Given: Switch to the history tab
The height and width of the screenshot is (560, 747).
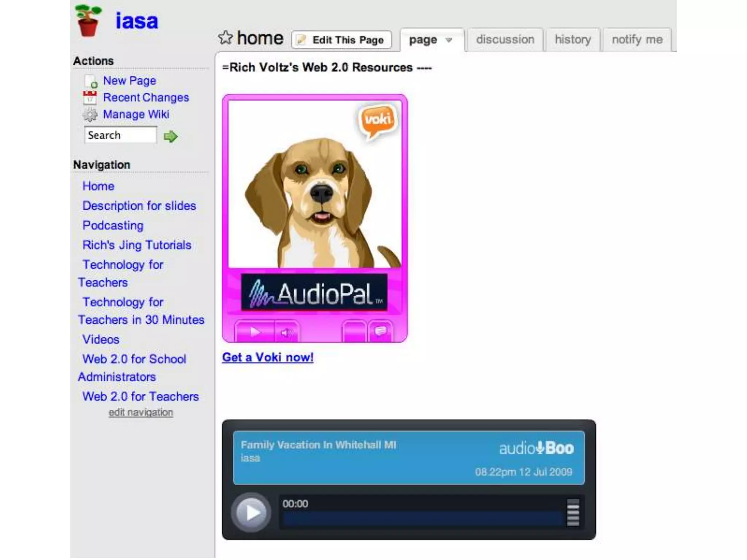Looking at the screenshot, I should pyautogui.click(x=573, y=39).
